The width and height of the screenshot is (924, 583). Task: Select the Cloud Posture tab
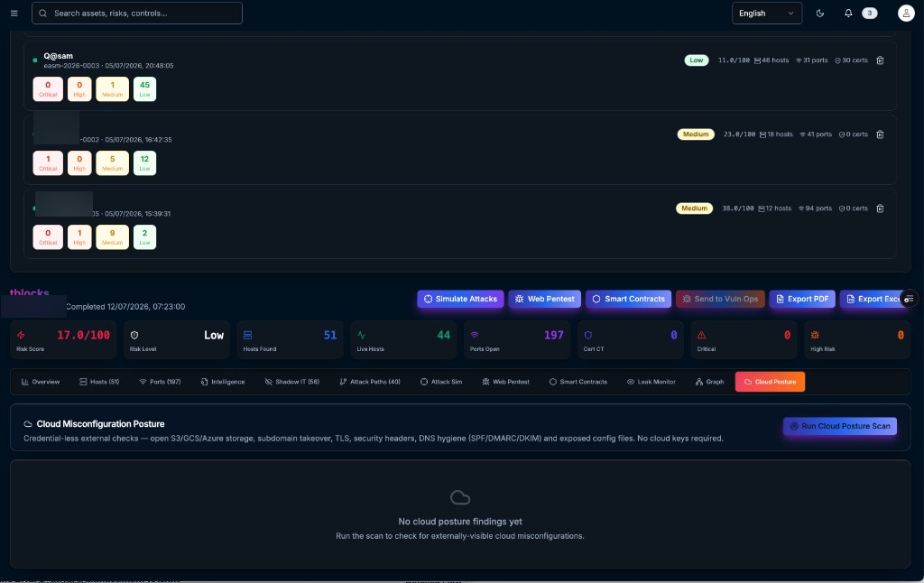click(x=770, y=382)
